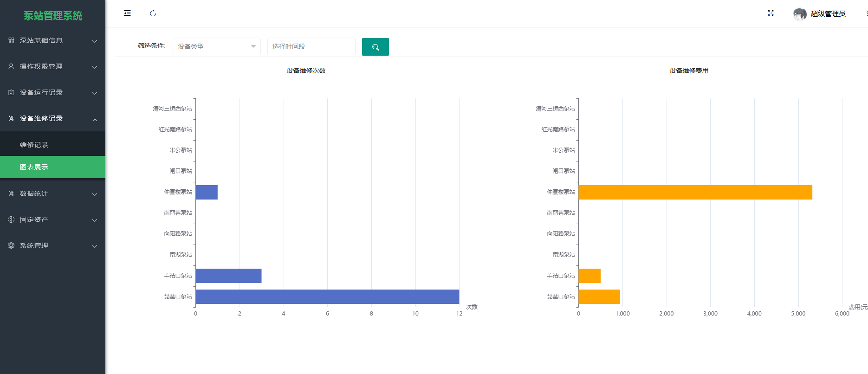Image resolution: width=868 pixels, height=374 pixels.
Task: Click the 选择时间段 input field
Action: click(311, 46)
